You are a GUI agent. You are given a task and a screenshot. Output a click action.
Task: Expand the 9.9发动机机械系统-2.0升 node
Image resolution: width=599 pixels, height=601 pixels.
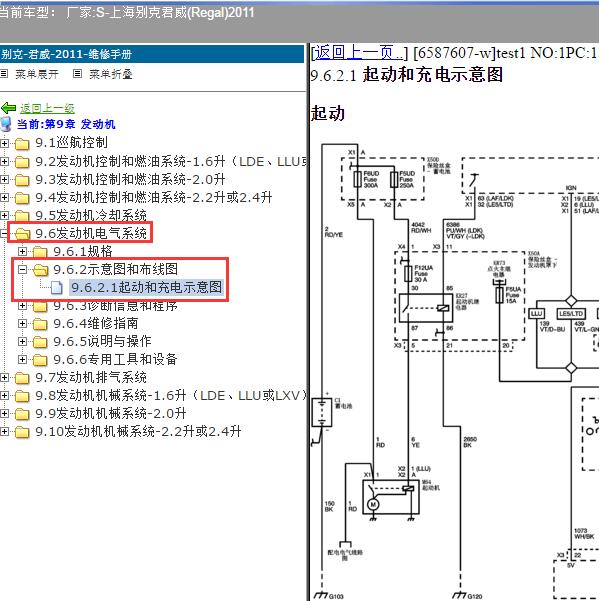tap(4, 414)
